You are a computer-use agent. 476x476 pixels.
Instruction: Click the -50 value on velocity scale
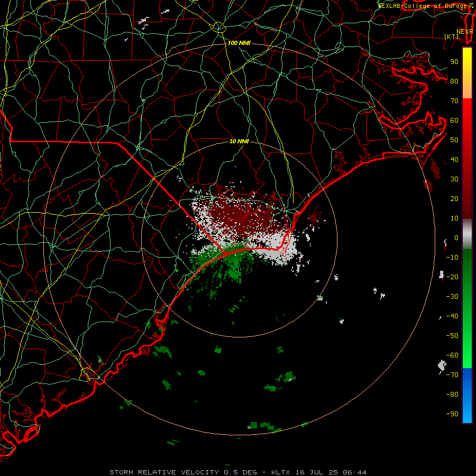pos(452,335)
